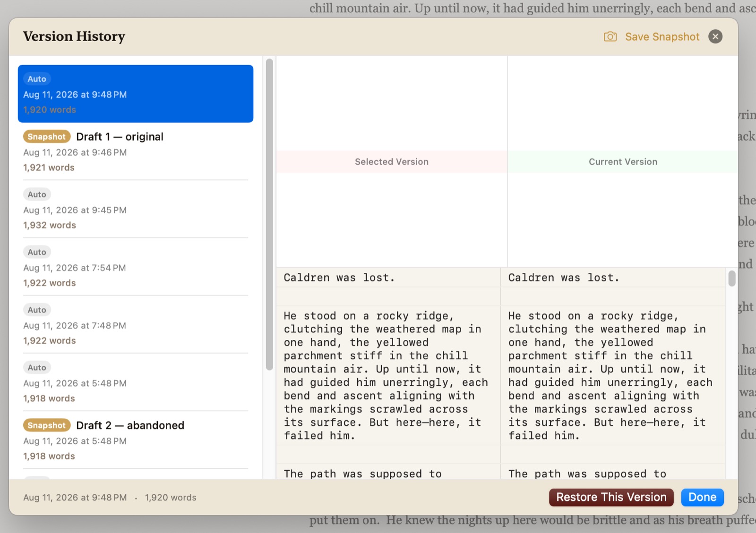Select the snapshot Draft 1 — original
Image resolution: width=756 pixels, height=533 pixels.
coord(136,152)
